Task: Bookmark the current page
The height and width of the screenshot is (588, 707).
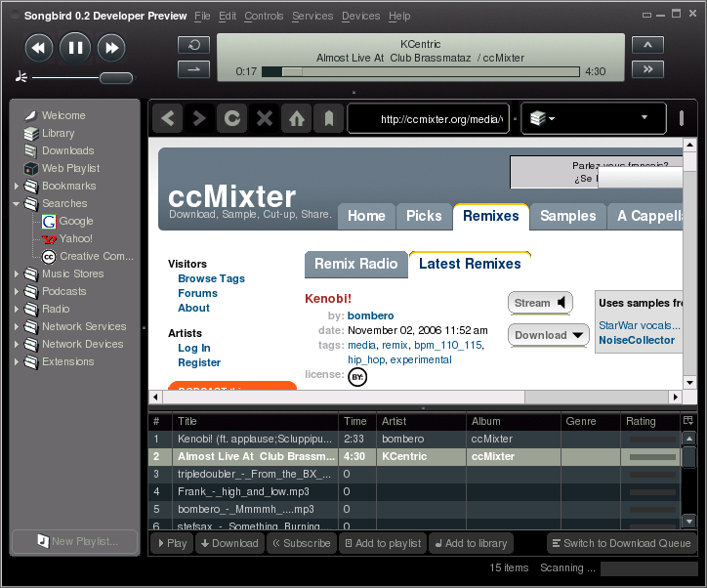Action: click(329, 118)
